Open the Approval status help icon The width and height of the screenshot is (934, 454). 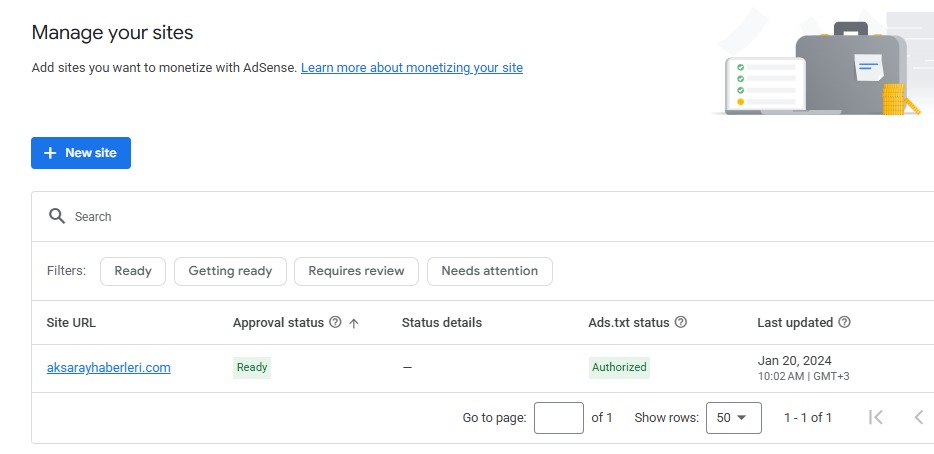(x=335, y=323)
